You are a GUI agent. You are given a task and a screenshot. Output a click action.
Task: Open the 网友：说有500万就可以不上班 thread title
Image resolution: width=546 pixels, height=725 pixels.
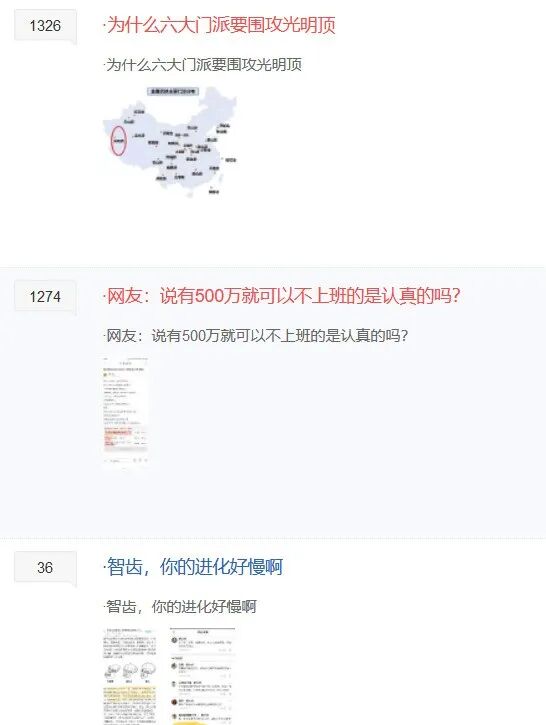[x=283, y=295]
